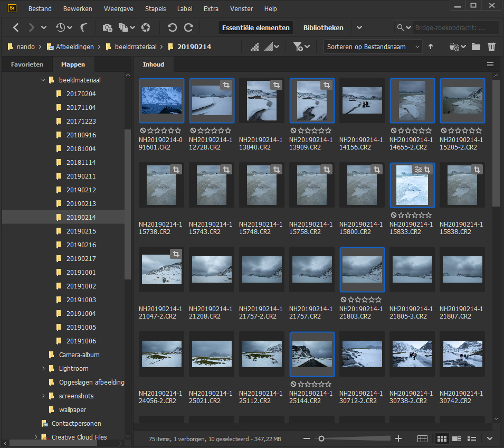The height and width of the screenshot is (448, 504).
Task: Select thumbnail NH20190214-130738-2.CR2
Action: pos(412,354)
